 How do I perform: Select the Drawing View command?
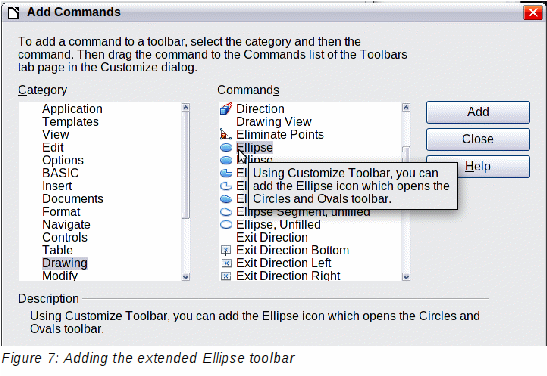click(274, 122)
